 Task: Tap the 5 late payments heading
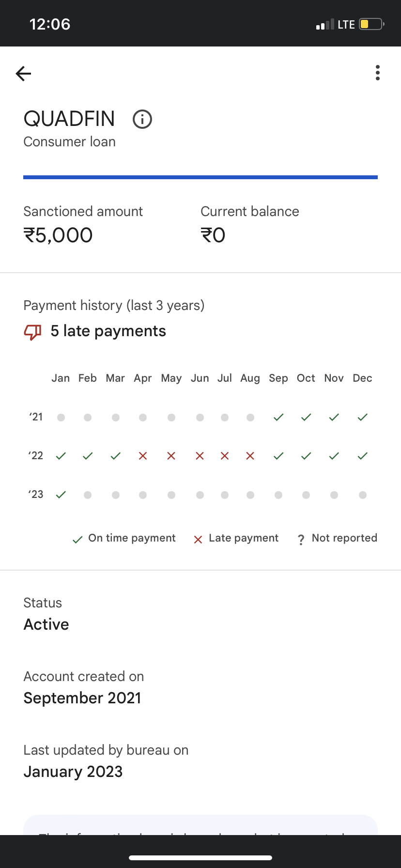click(108, 331)
